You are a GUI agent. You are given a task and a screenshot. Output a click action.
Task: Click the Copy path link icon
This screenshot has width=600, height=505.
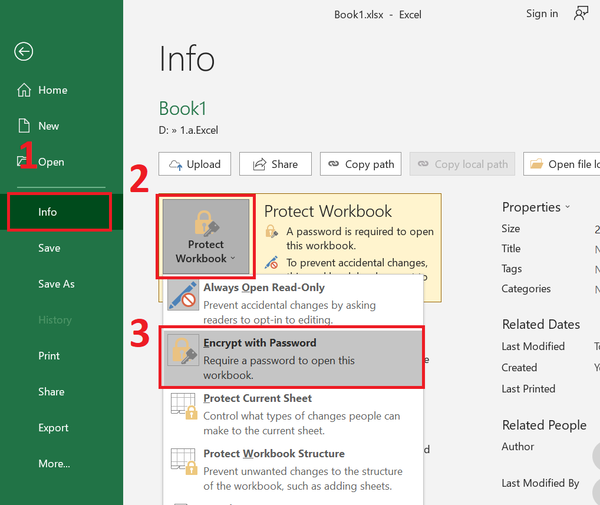[x=333, y=164]
